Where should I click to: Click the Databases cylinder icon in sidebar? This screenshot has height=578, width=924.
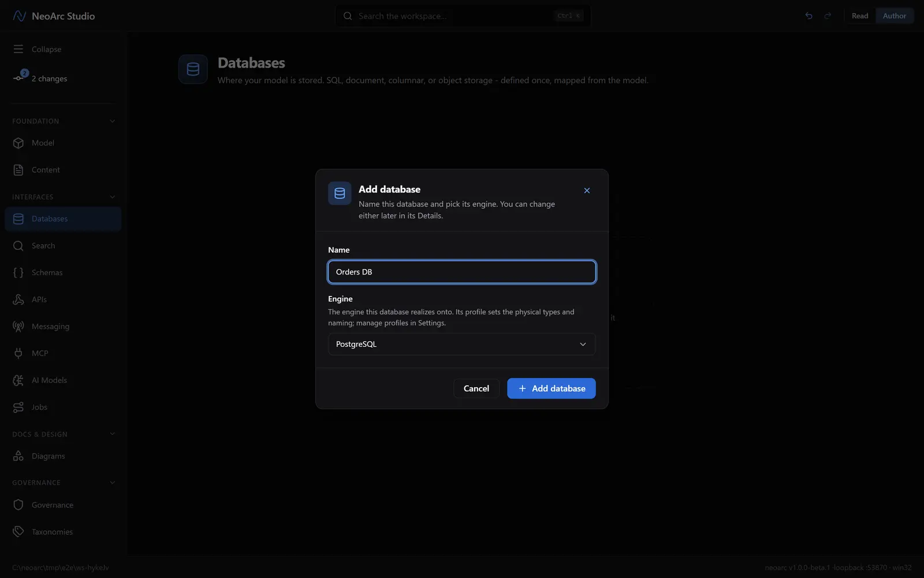coord(18,219)
